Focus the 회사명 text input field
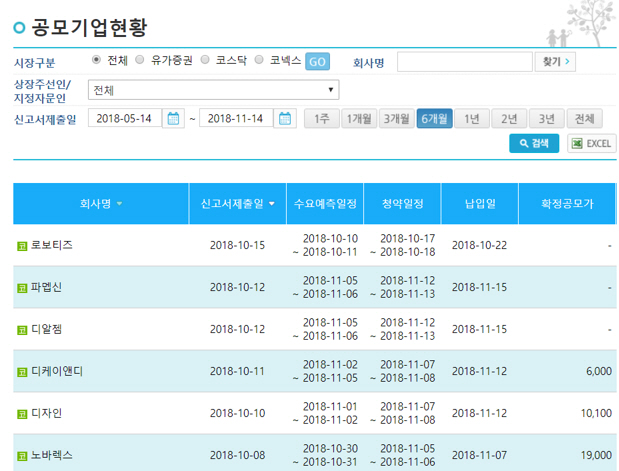The image size is (619, 471). 465,62
